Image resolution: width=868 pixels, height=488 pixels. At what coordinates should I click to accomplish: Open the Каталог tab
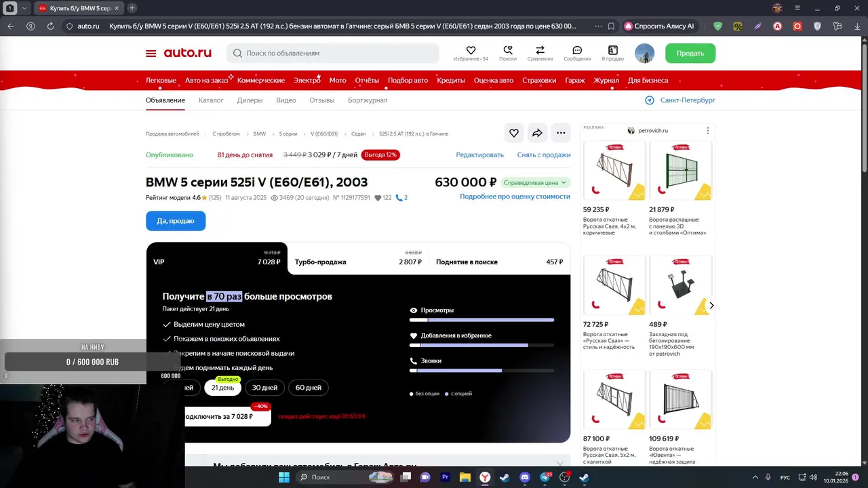pos(211,100)
